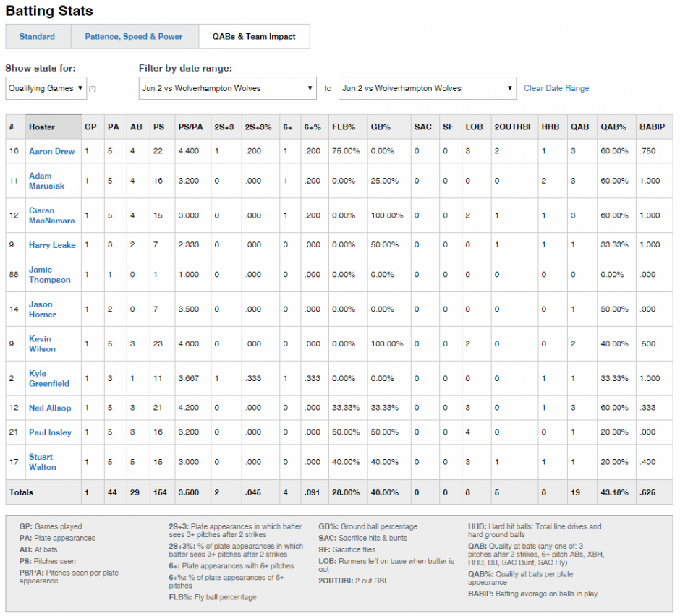
Task: Click the Batting Stats heading
Action: click(x=49, y=11)
